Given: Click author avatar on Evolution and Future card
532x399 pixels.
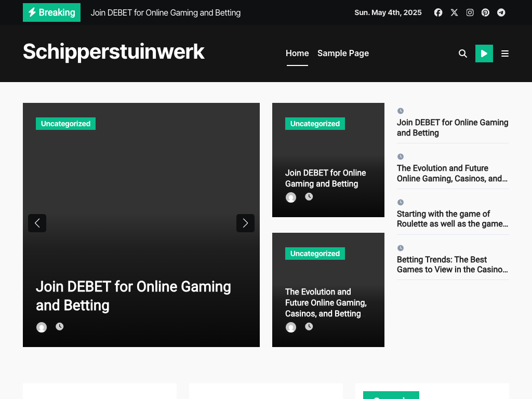Looking at the screenshot, I should coord(291,327).
